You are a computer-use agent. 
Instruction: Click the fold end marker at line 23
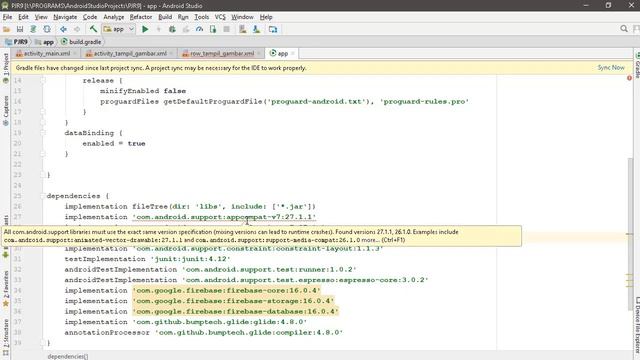click(43, 175)
